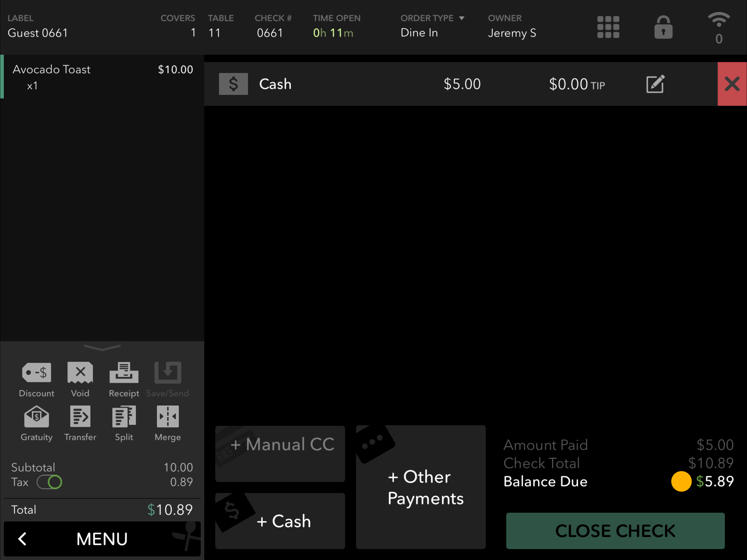Screen dimensions: 747x560
Task: Tap the Guest 0661 label
Action: (37, 33)
